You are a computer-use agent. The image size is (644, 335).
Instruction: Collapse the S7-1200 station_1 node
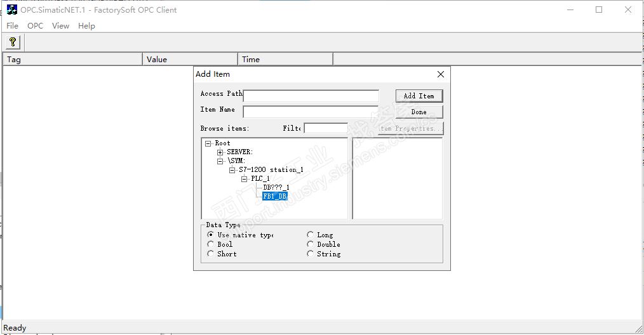coord(232,170)
